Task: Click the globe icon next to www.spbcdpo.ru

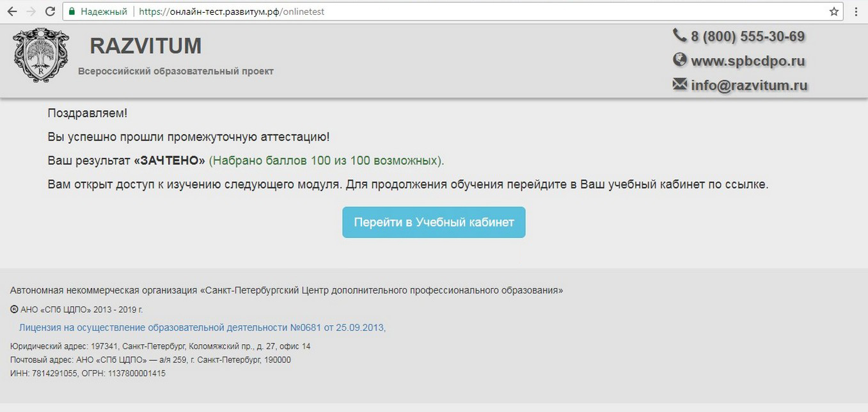Action: coord(679,60)
